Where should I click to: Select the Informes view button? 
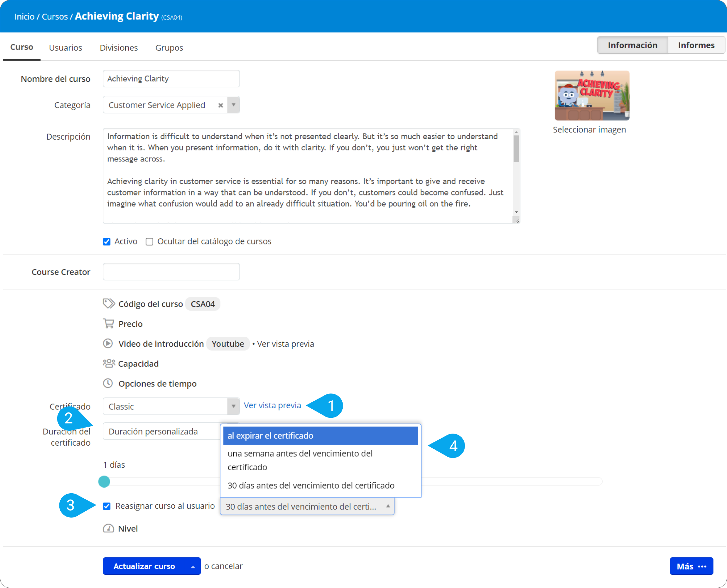[696, 45]
